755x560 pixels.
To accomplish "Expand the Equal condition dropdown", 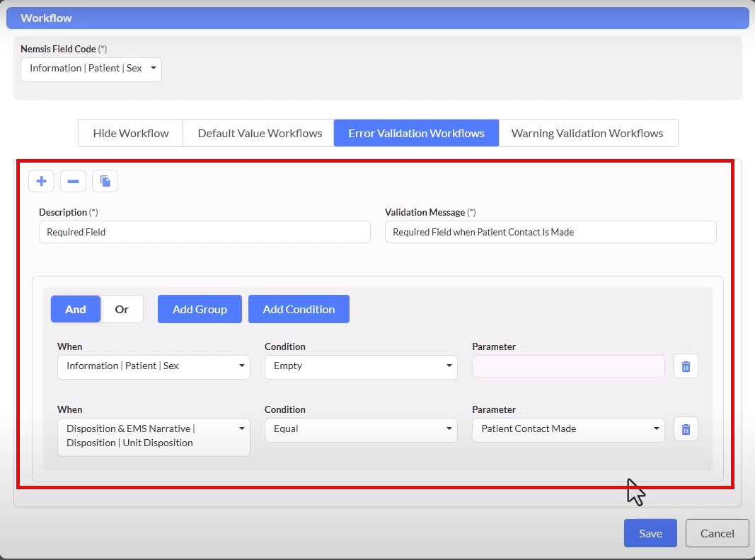I will [x=361, y=429].
